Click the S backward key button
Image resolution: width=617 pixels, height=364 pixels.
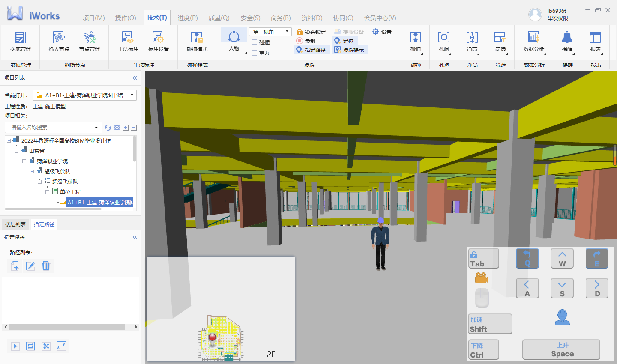562,288
